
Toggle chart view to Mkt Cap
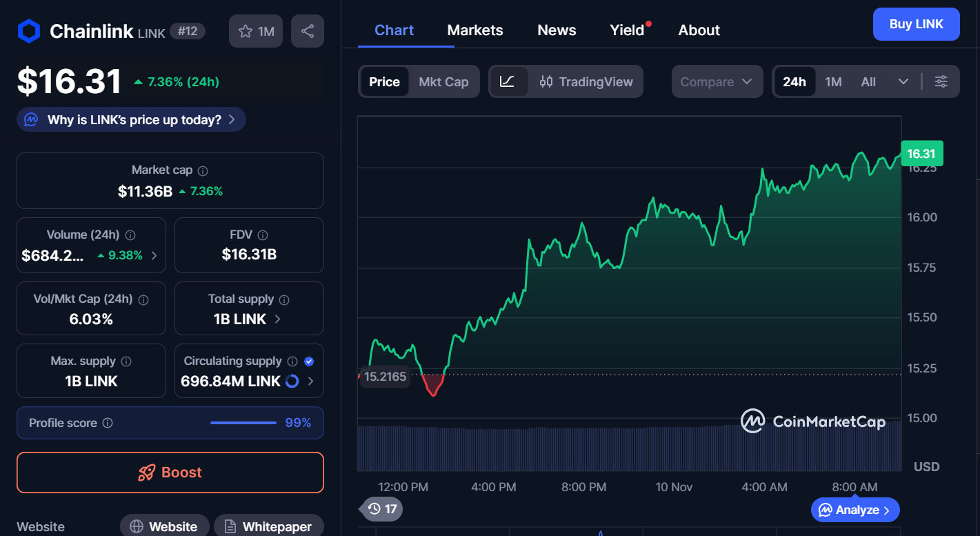[x=443, y=81]
